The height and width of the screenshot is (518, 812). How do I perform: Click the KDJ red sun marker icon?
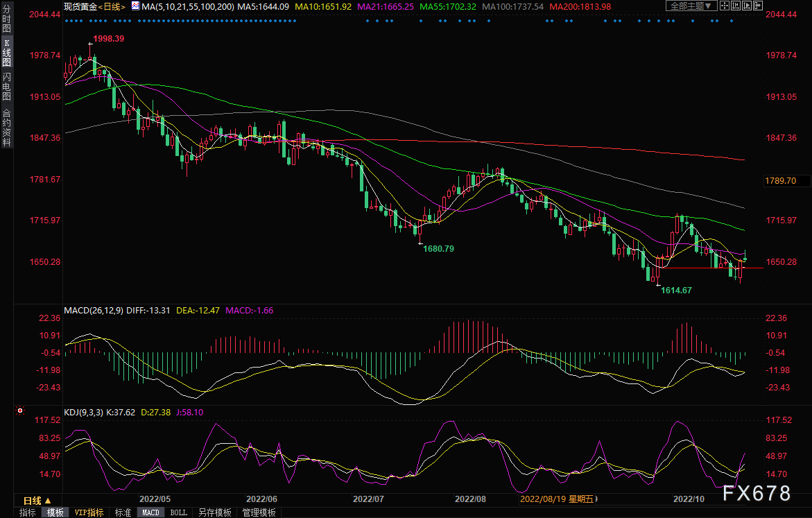pyautogui.click(x=20, y=411)
